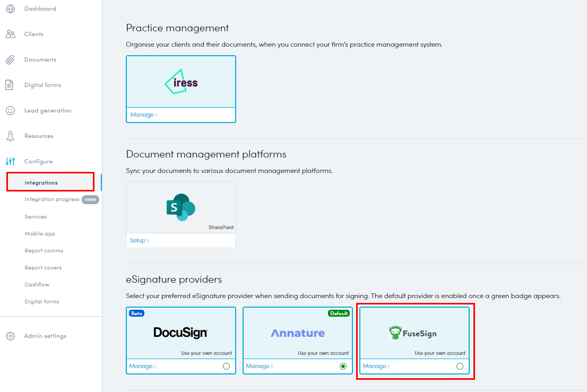Click the Documents paperclip icon
This screenshot has width=587, height=392.
pyautogui.click(x=10, y=60)
